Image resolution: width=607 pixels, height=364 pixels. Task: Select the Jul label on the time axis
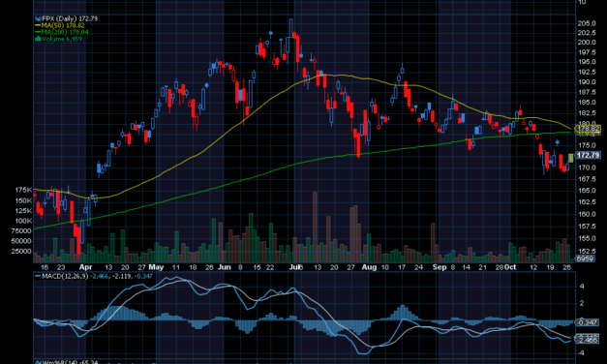(295, 267)
